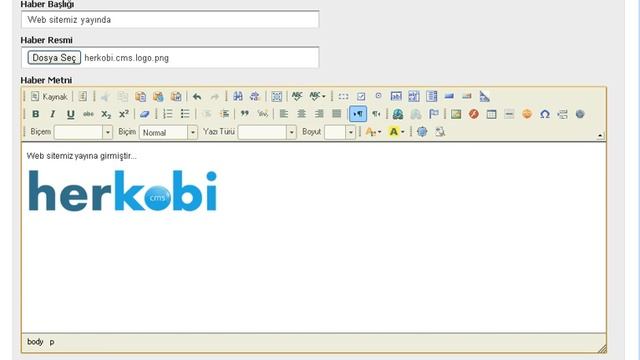
Task: Insert an image button element
Action: tap(467, 97)
